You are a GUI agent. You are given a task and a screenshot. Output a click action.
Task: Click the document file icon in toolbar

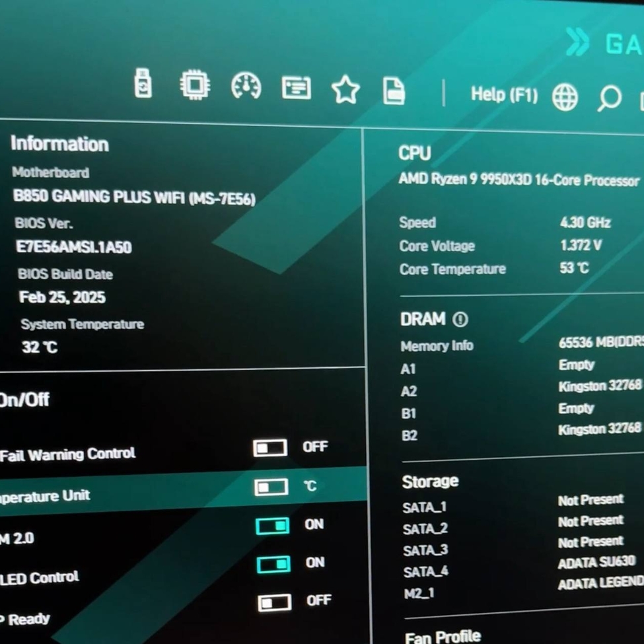394,90
